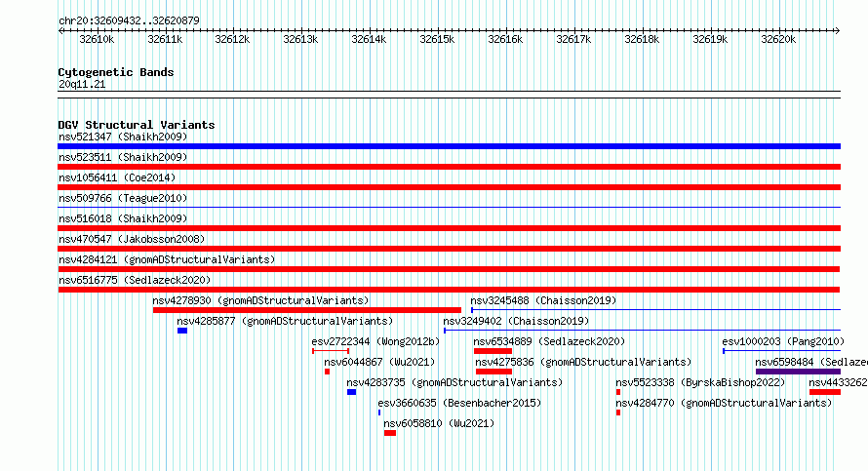Viewport: 868px width, 471px height.
Task: Click the red bracketed line under esv2722344
Action: 331,351
